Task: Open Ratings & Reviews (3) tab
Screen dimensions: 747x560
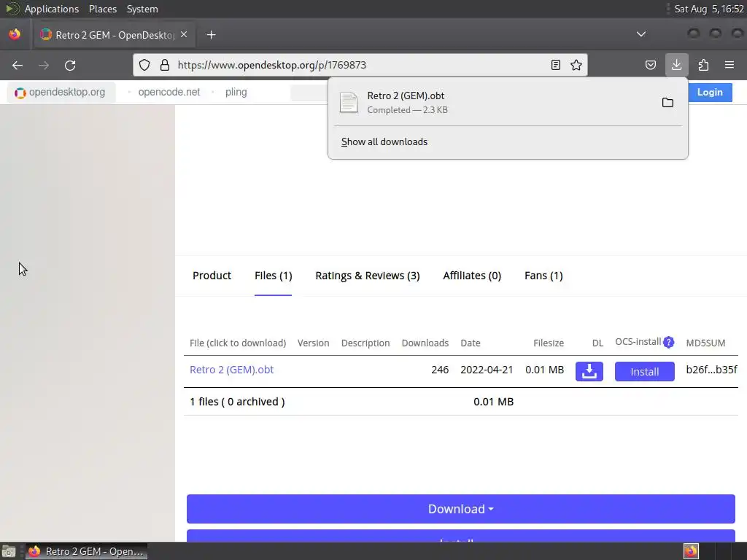Action: coord(368,276)
